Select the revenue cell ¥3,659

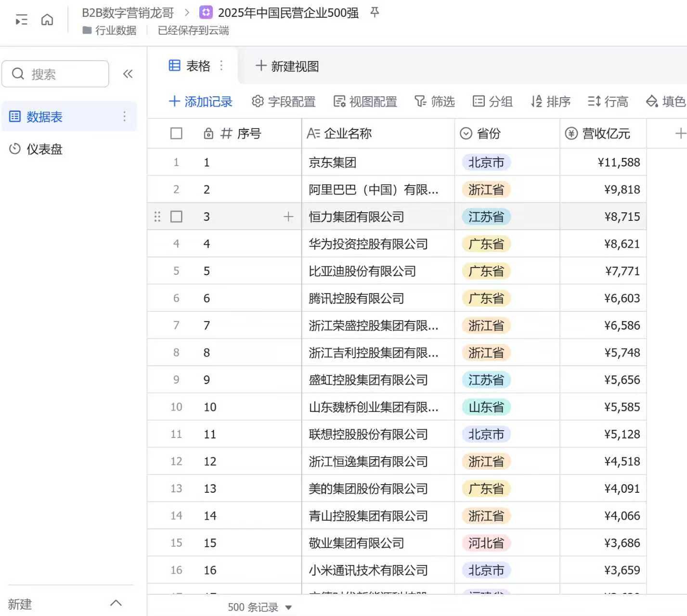pos(603,570)
